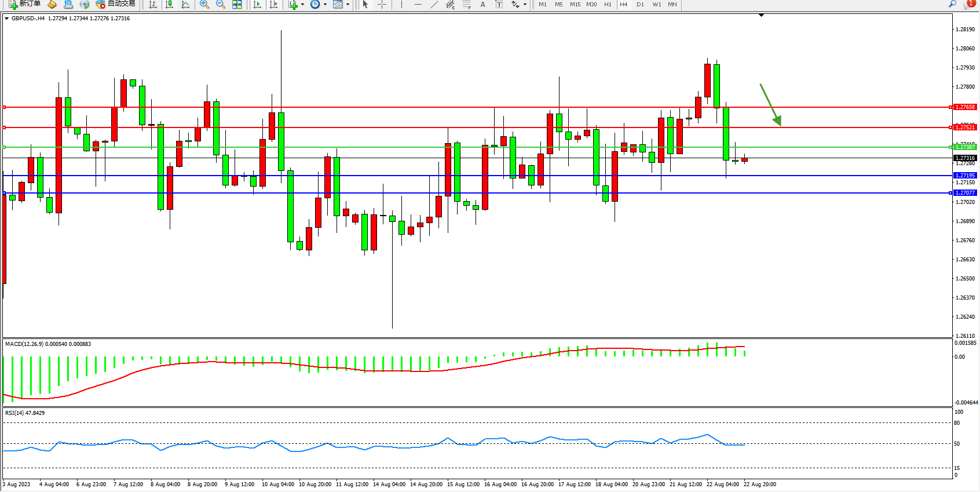Switch chart to candlestick mode
980x492 pixels.
[x=169, y=5]
